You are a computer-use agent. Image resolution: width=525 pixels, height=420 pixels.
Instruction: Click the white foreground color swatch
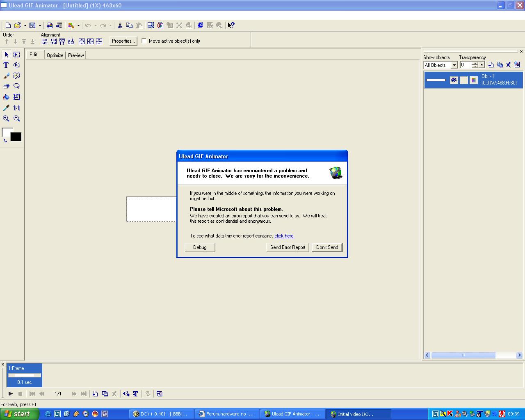point(6,131)
